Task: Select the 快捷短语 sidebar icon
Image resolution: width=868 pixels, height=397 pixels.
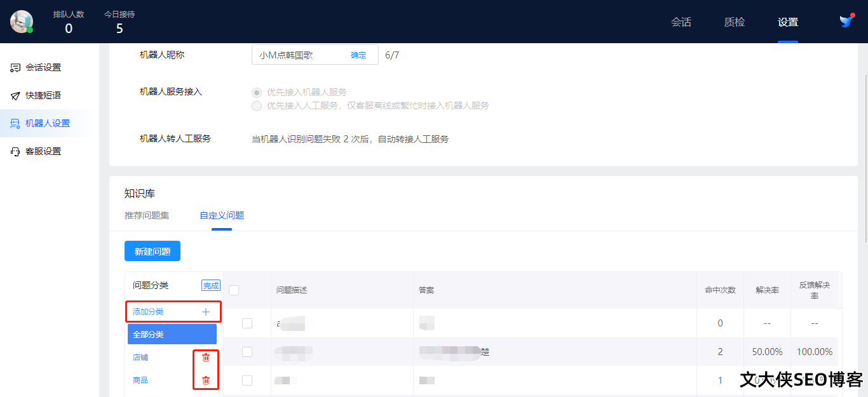Action: [x=15, y=95]
